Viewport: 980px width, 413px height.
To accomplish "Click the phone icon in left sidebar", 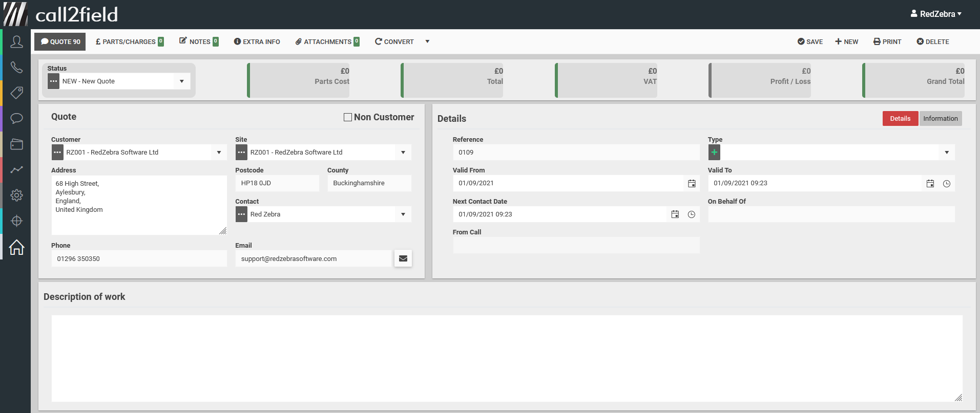I will point(16,68).
